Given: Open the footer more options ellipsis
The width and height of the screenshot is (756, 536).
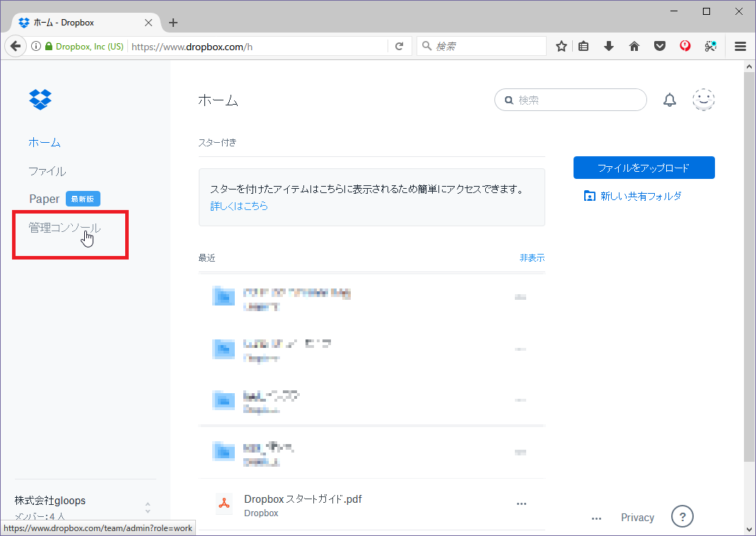Looking at the screenshot, I should pos(596,518).
